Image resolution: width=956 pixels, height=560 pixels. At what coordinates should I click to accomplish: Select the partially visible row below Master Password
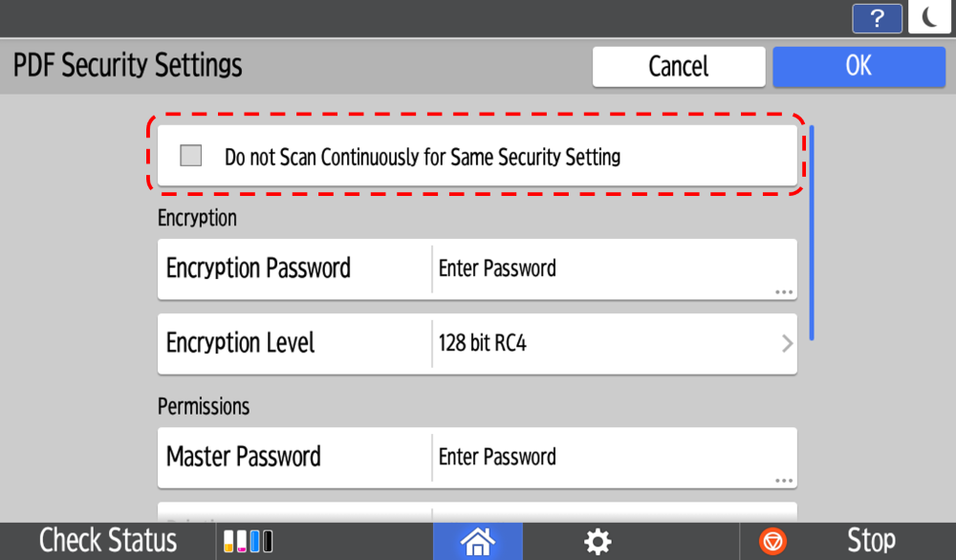tap(476, 512)
